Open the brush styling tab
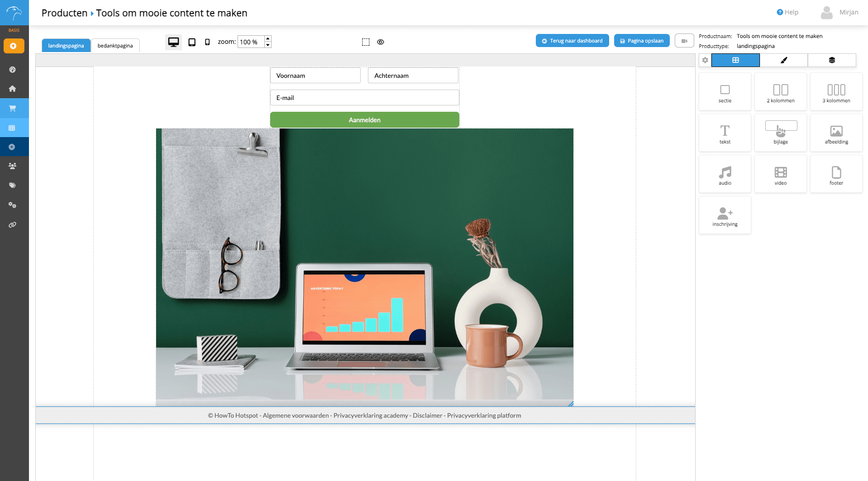 coord(783,60)
